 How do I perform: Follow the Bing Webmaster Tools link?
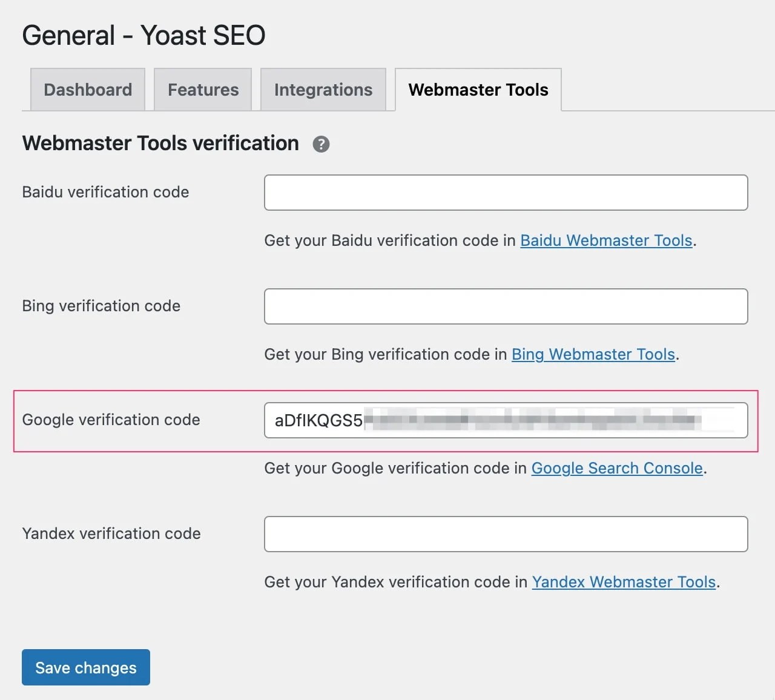pos(593,354)
